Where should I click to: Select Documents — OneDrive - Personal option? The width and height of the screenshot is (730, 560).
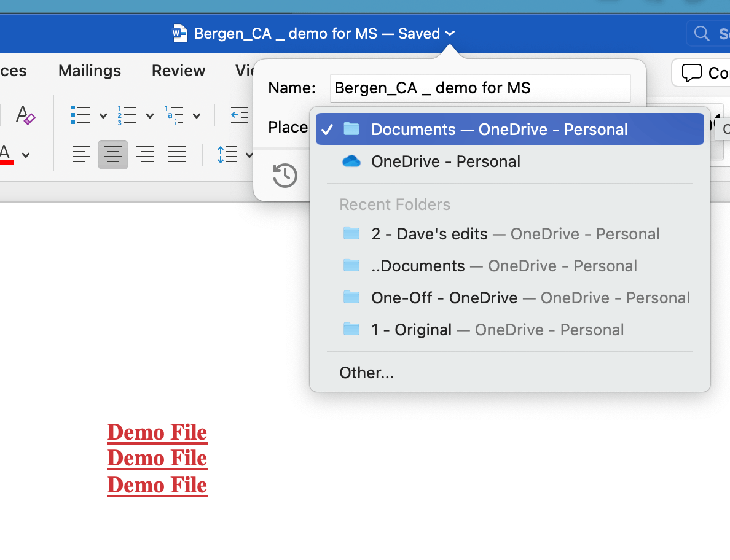pos(510,130)
